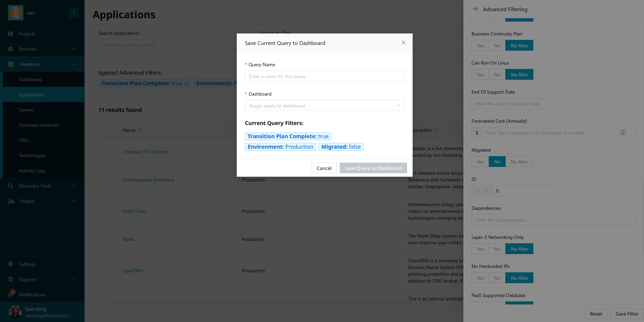The height and width of the screenshot is (322, 644).
Task: Click the Discovery Tools magnifier icon
Action: (10, 186)
